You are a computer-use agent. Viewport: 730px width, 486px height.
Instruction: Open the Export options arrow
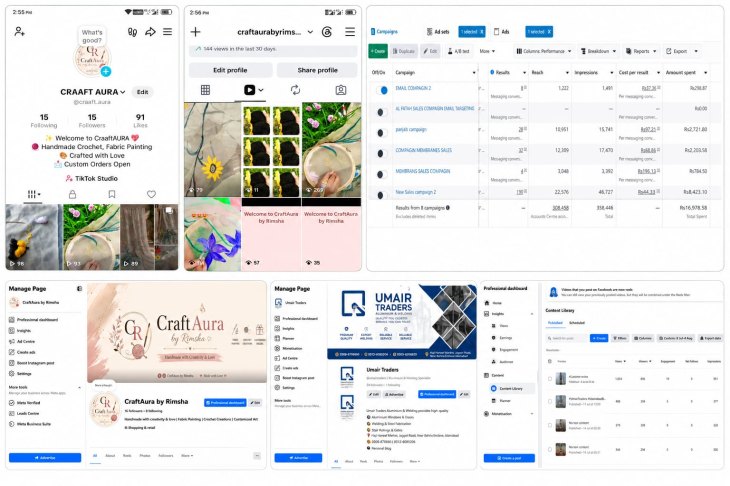[x=696, y=51]
